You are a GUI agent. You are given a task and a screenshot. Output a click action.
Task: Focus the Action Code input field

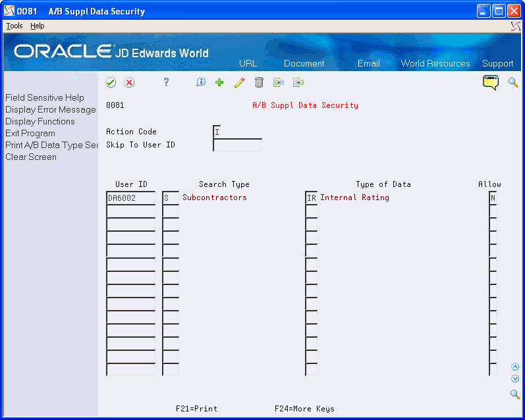click(x=217, y=132)
